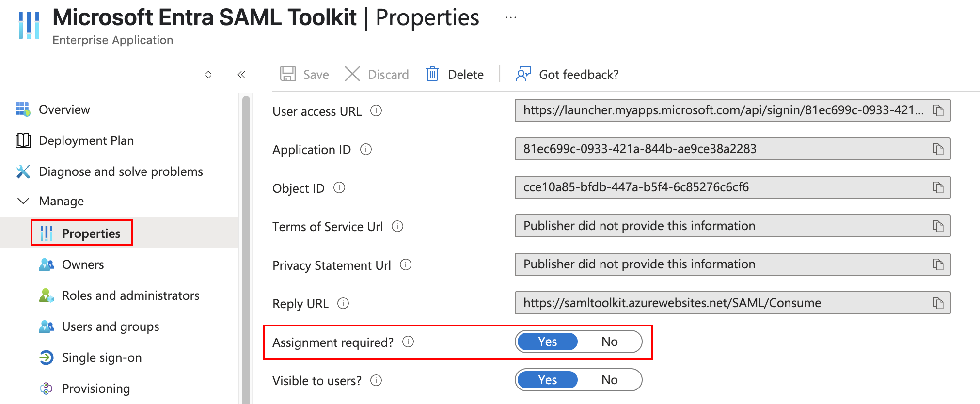This screenshot has width=980, height=404.
Task: Click the Application ID field
Action: click(732, 149)
